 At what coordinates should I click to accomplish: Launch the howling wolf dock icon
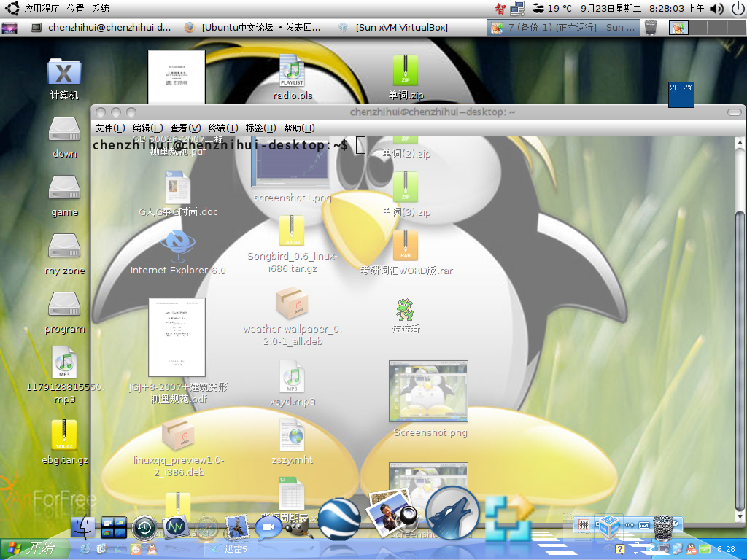[x=452, y=513]
